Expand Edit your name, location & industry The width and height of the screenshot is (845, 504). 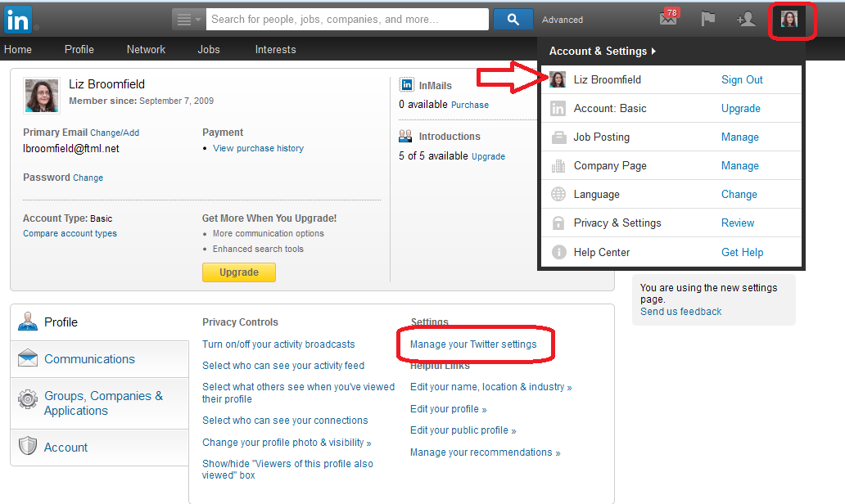pyautogui.click(x=490, y=387)
